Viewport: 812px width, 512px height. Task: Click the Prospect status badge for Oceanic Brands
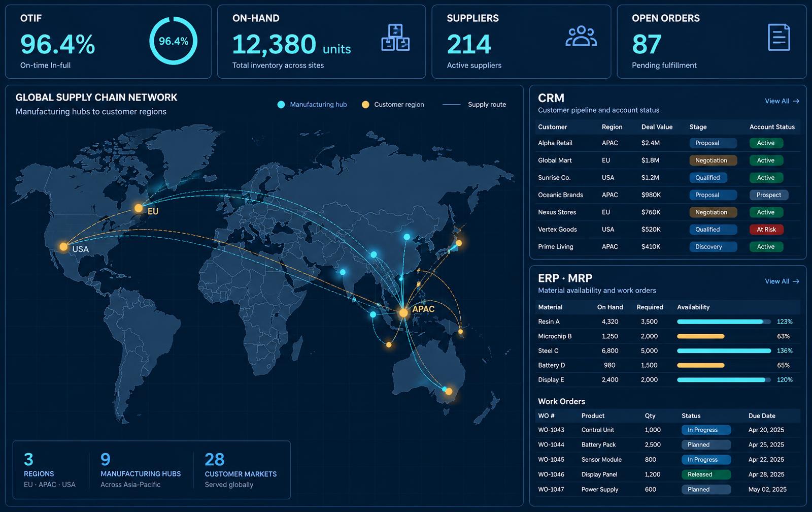click(x=769, y=195)
